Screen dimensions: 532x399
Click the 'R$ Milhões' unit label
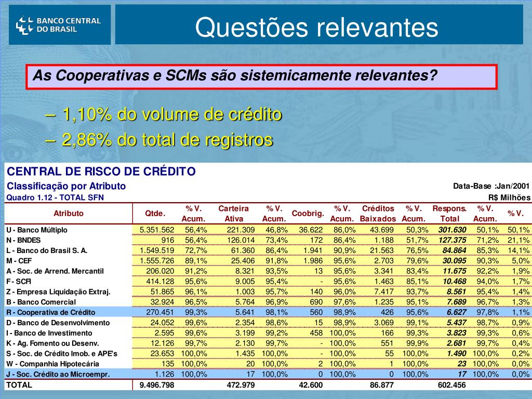pos(509,197)
